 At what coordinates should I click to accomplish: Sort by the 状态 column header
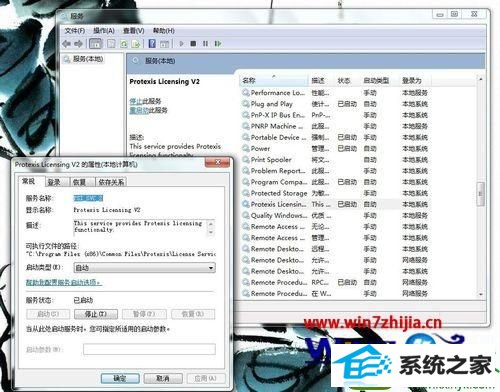[347, 80]
